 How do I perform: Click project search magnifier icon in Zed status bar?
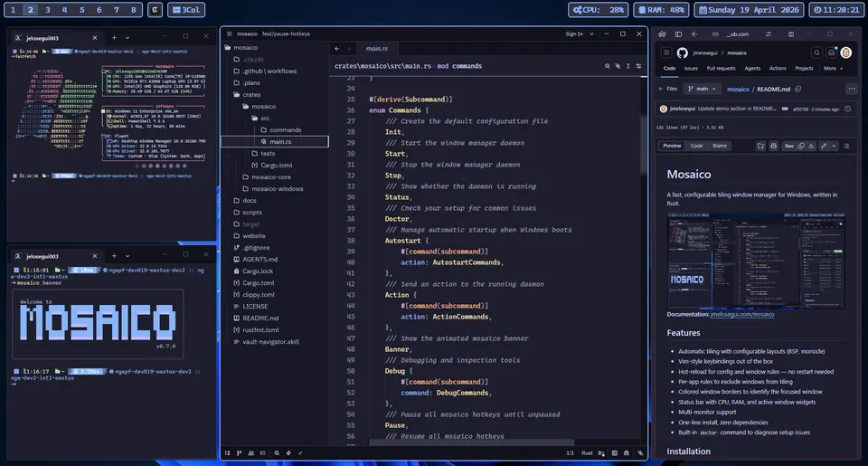point(277,452)
